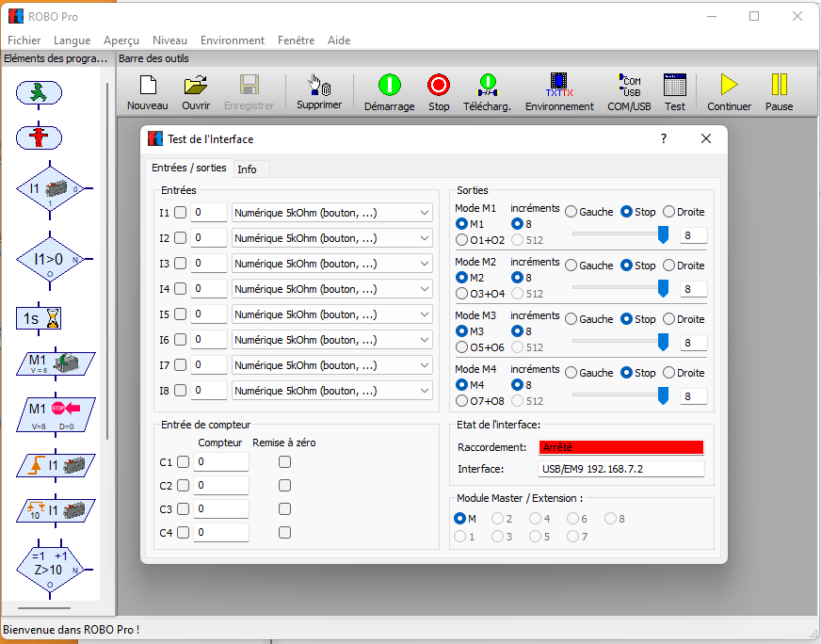The width and height of the screenshot is (821, 644).
Task: Open the Fichier menu
Action: coord(24,40)
